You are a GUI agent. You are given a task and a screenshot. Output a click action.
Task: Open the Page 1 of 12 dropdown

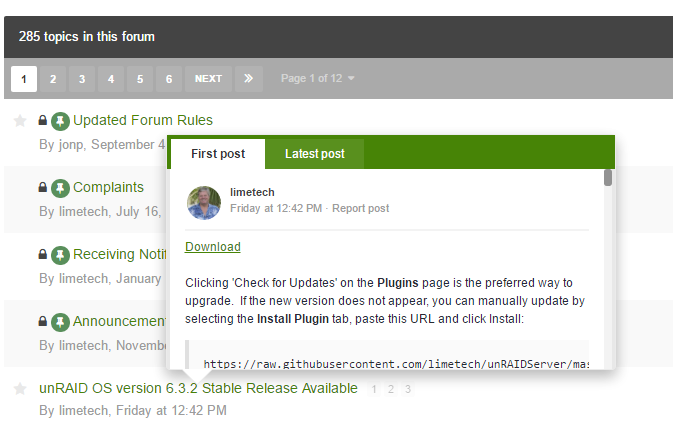click(318, 79)
